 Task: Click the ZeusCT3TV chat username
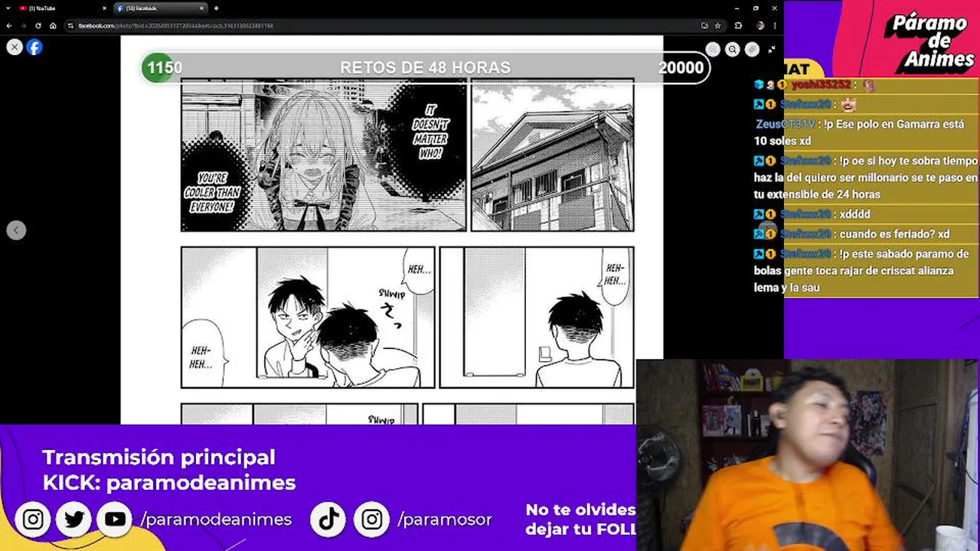786,124
